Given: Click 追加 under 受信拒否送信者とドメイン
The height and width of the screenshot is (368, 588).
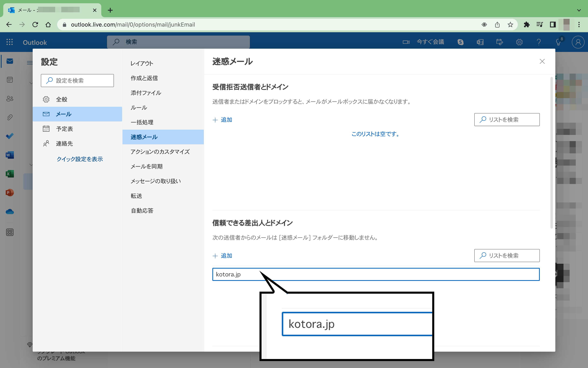Looking at the screenshot, I should [x=222, y=120].
